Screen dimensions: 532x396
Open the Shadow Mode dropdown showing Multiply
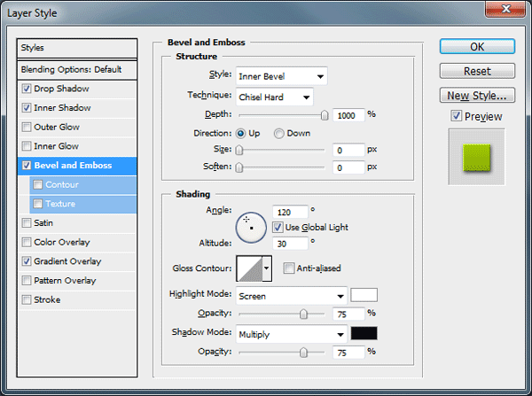coord(292,334)
